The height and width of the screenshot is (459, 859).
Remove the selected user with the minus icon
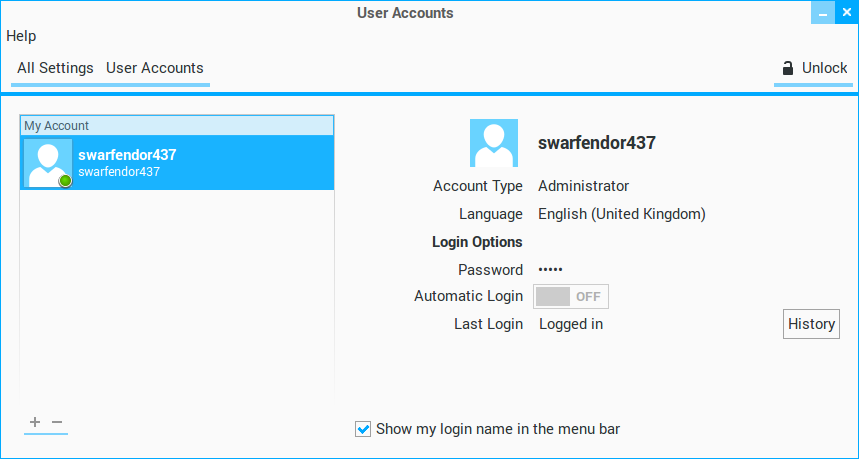[x=57, y=422]
